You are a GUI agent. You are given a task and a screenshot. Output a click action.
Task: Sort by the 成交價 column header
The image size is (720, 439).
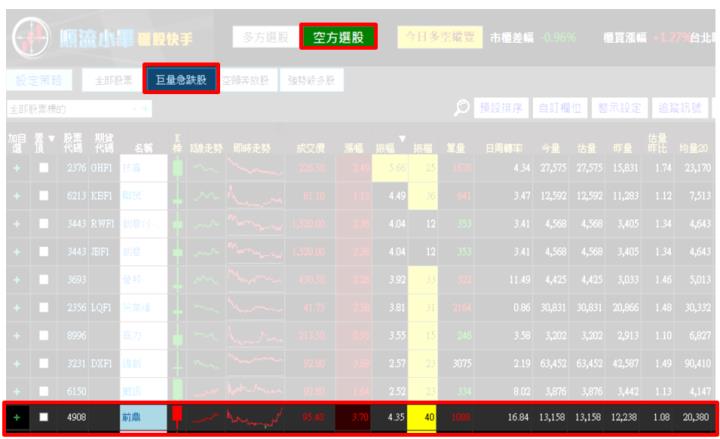311,148
